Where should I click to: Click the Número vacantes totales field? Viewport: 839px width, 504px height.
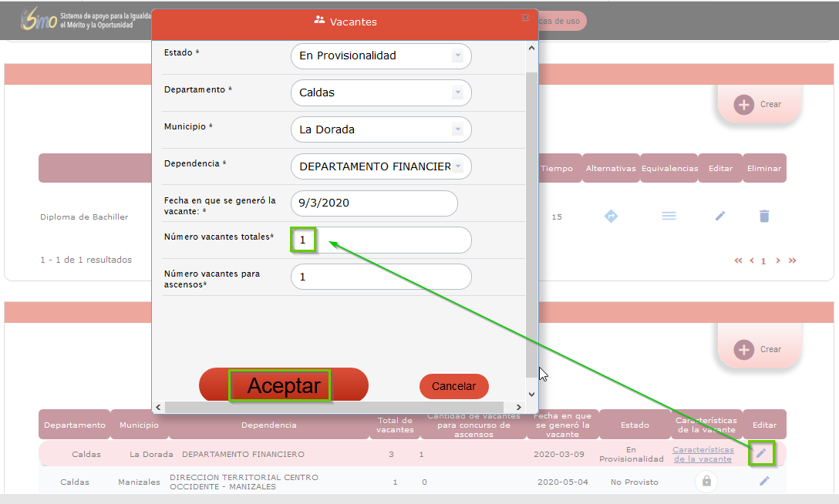381,240
